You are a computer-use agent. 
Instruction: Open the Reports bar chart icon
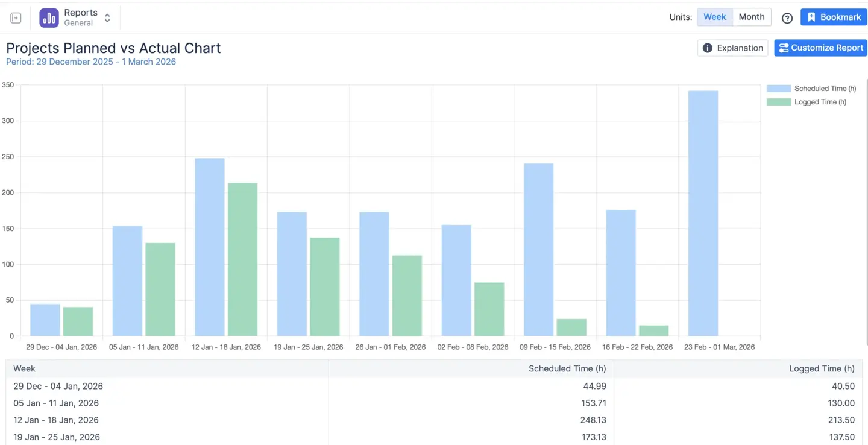[x=49, y=17]
